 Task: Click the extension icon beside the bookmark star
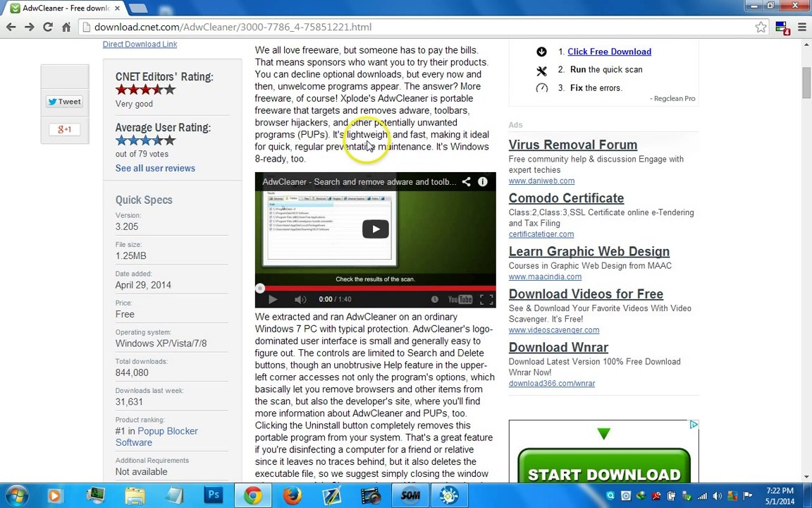(782, 28)
